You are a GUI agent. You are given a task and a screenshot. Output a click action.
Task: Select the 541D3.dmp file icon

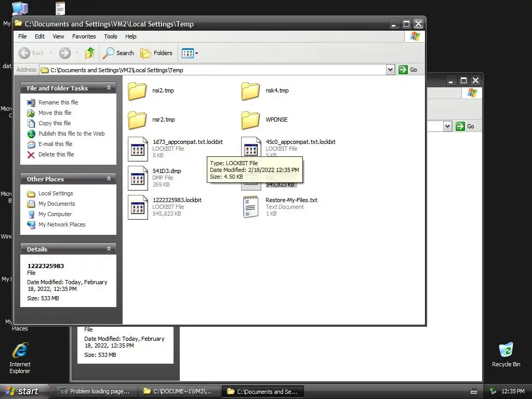(138, 178)
